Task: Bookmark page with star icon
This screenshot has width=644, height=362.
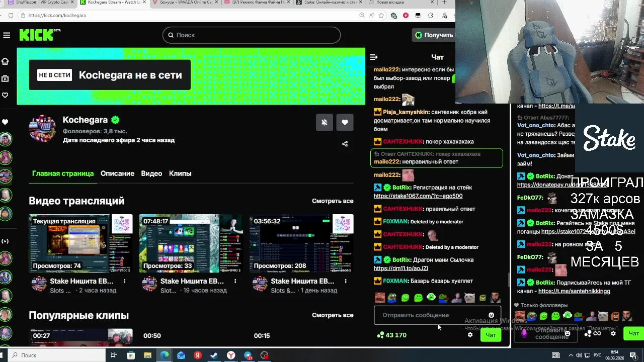Action: (381, 16)
